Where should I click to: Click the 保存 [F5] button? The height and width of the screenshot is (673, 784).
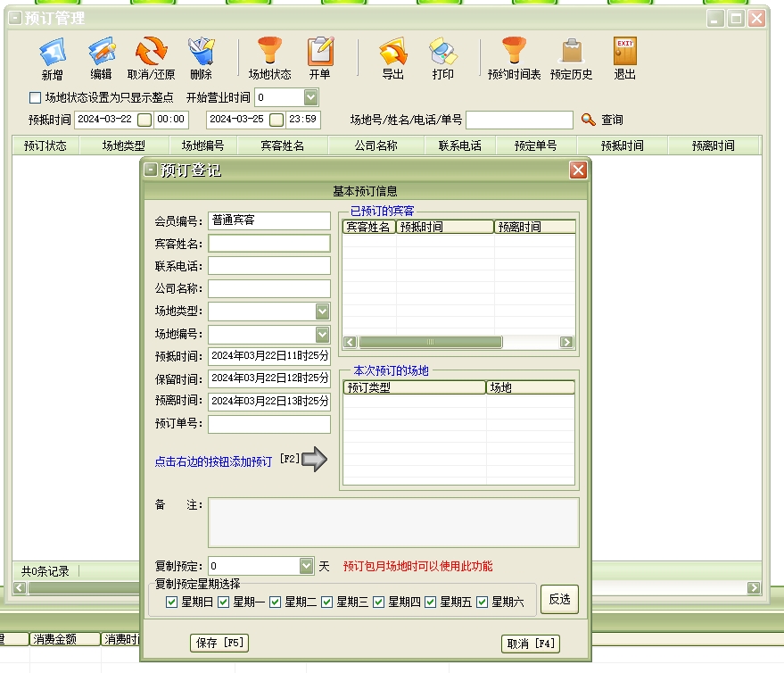(219, 643)
